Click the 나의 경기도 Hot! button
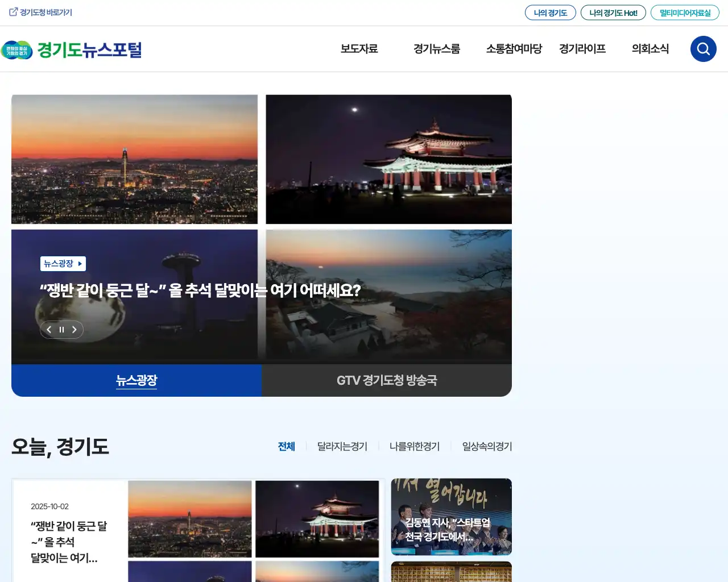This screenshot has width=728, height=582. (613, 12)
